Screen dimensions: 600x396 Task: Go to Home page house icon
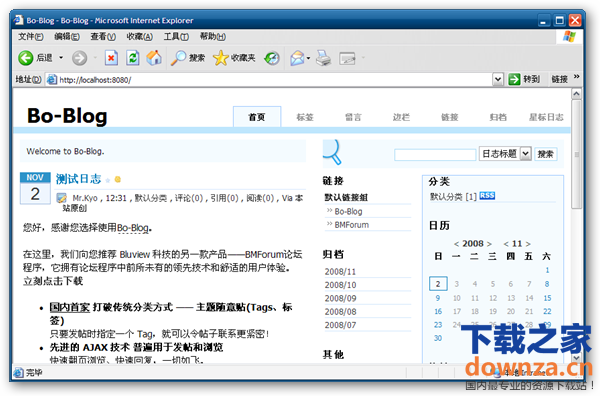(x=154, y=58)
